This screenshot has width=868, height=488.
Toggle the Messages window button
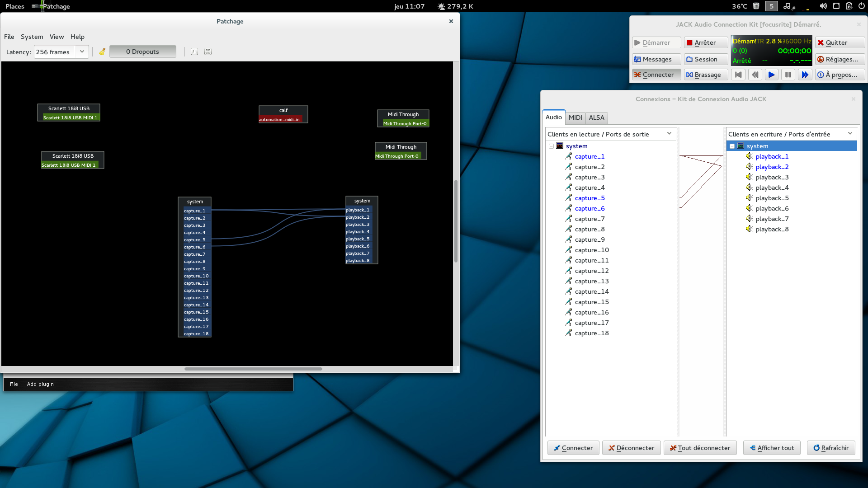(656, 59)
